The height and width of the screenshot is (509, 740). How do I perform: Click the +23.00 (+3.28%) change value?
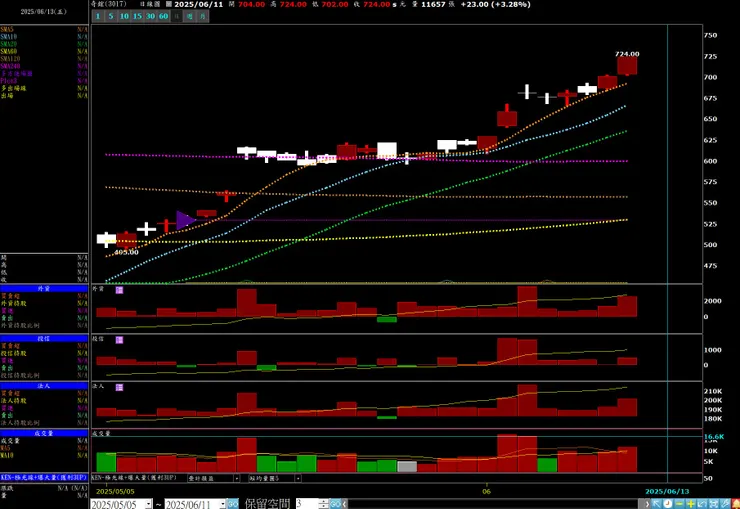point(496,4)
